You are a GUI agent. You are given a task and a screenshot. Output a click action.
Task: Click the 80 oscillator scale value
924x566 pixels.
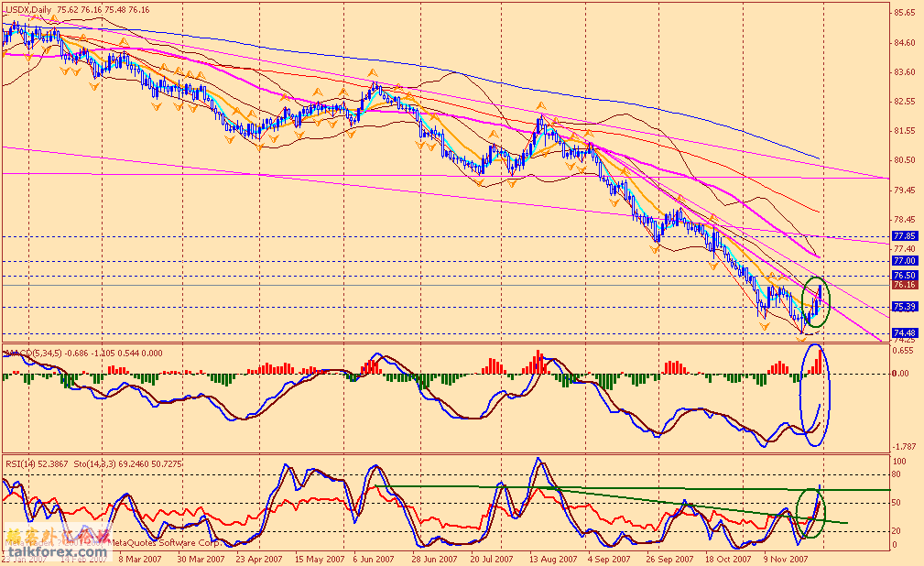[x=897, y=474]
